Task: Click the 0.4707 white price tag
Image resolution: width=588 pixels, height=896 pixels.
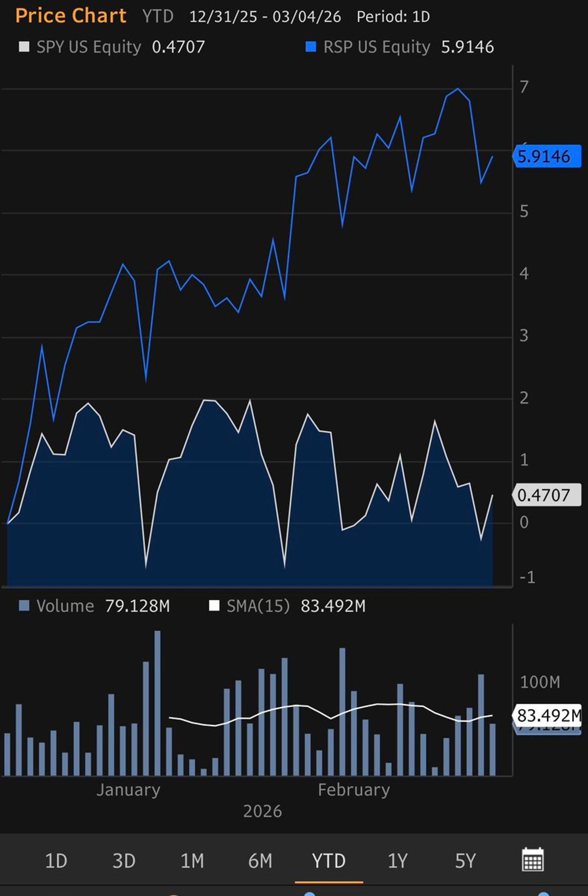Action: click(x=545, y=495)
